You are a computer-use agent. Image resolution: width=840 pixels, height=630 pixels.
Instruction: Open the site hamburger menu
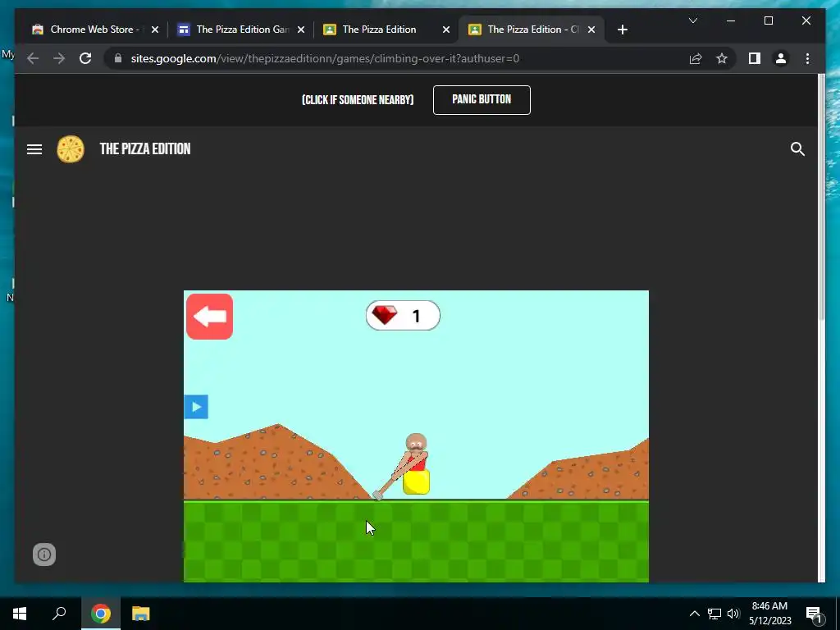[x=34, y=149]
